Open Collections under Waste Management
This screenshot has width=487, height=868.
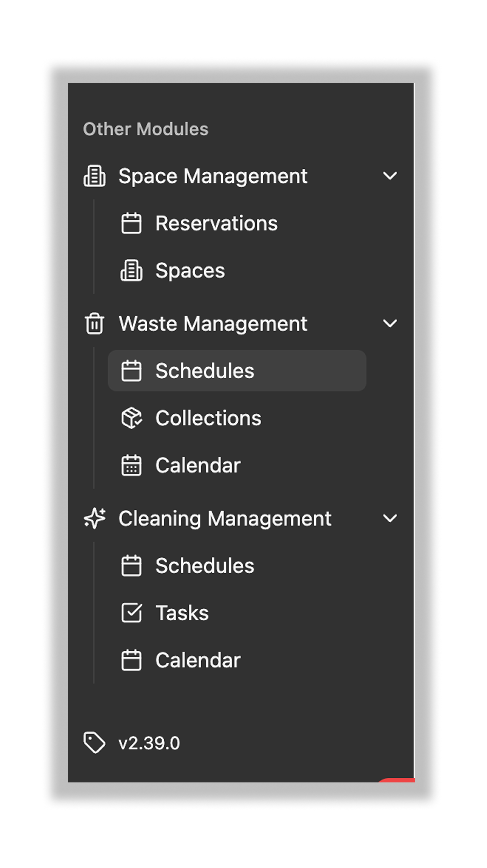coord(208,418)
